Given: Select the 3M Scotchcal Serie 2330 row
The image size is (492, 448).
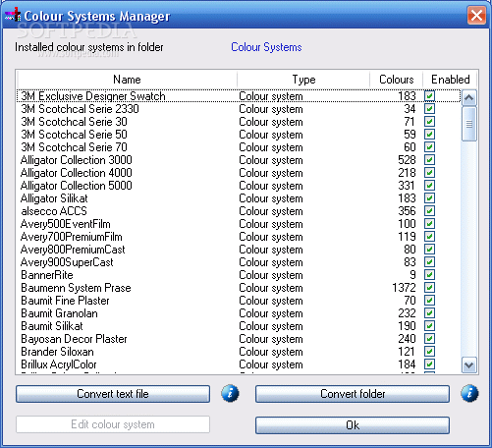Looking at the screenshot, I should pyautogui.click(x=239, y=109).
